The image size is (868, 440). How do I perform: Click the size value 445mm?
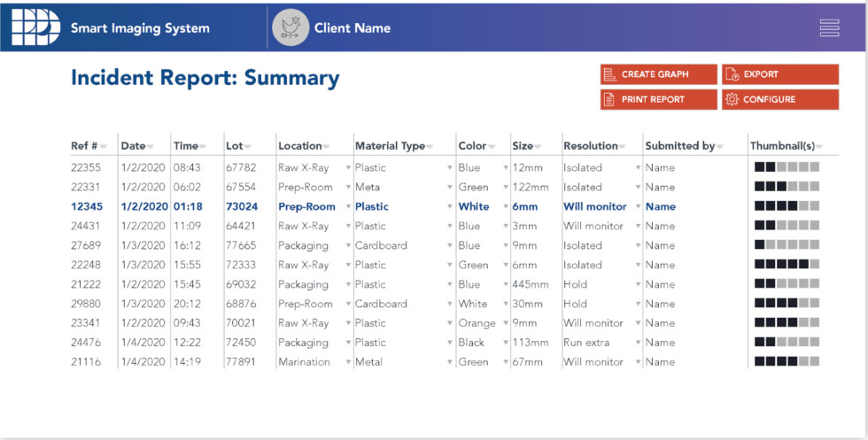click(531, 284)
